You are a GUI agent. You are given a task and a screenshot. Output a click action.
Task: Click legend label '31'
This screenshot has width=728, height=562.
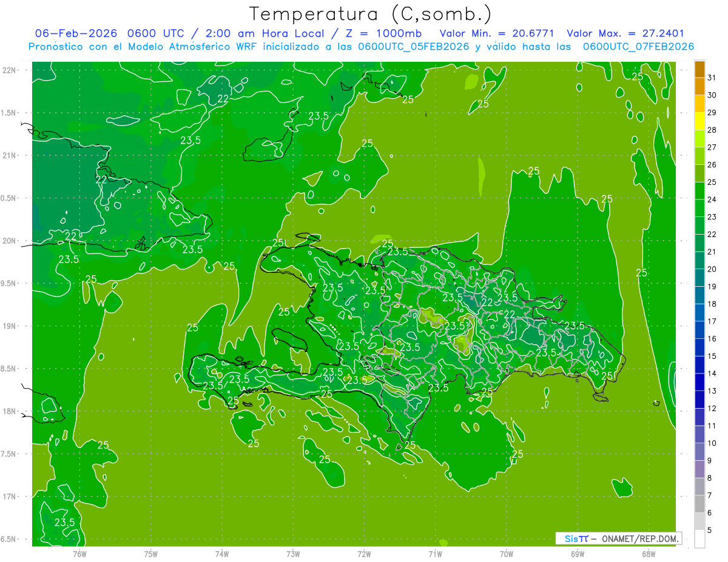pos(712,78)
